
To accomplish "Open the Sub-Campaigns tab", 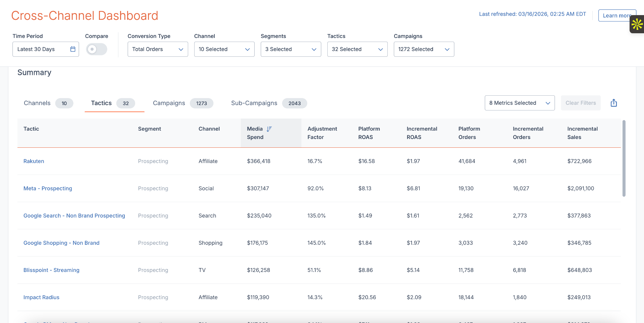I will [x=254, y=103].
